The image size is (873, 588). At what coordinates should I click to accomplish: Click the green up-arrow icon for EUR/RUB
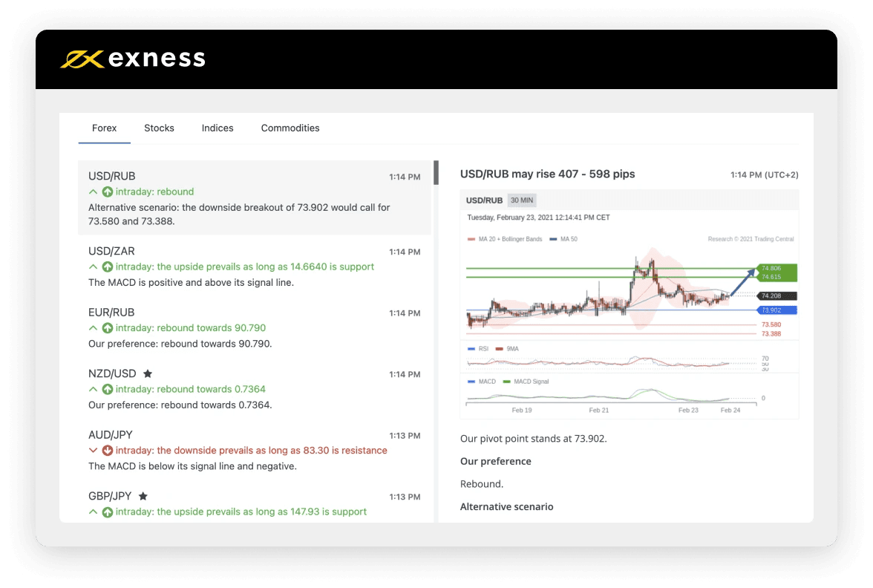click(x=108, y=328)
